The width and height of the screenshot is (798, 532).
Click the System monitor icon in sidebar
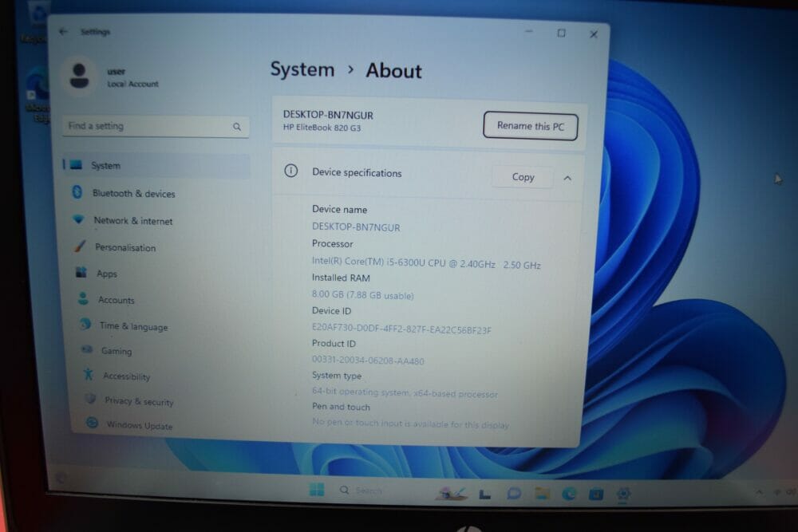pos(77,164)
